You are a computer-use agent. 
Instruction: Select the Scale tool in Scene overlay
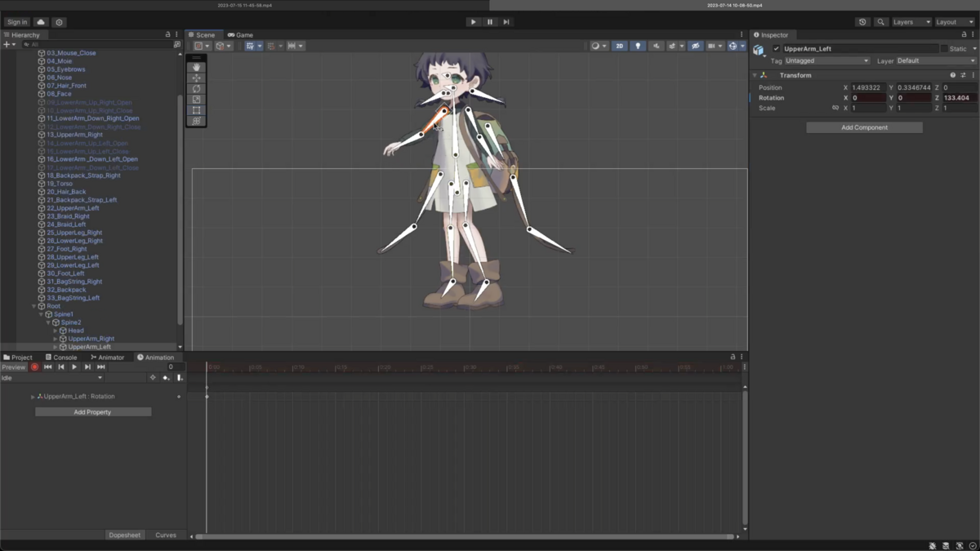(x=196, y=100)
